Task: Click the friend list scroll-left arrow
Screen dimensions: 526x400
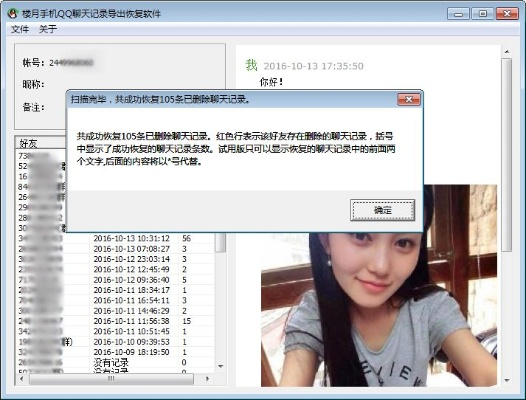Action: click(x=22, y=379)
